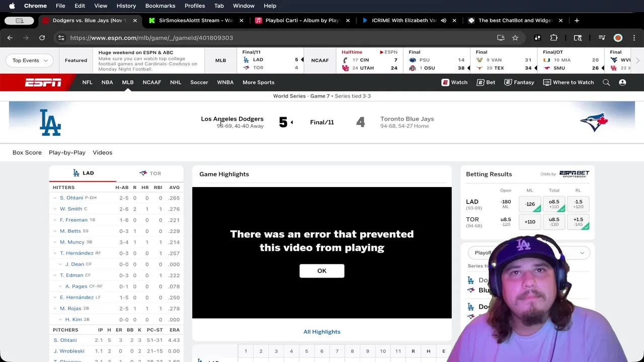Expand W. Smith hitter row chevron
Viewport: 644px width, 362px height.
click(x=55, y=209)
